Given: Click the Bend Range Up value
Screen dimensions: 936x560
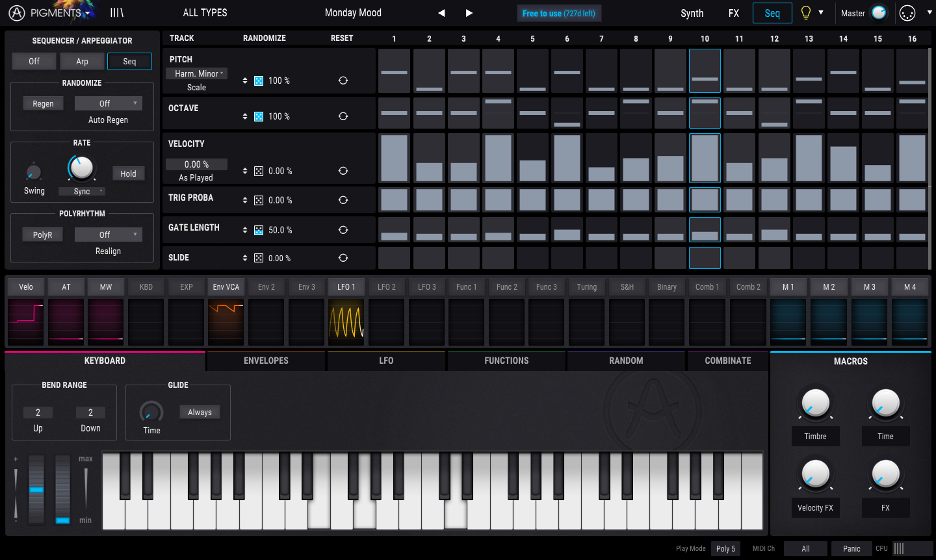Looking at the screenshot, I should [38, 413].
